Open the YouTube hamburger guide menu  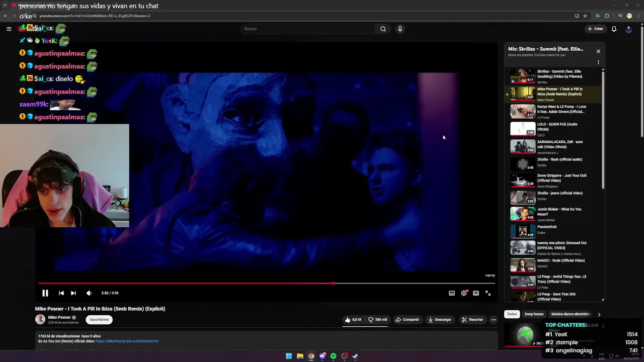point(9,29)
